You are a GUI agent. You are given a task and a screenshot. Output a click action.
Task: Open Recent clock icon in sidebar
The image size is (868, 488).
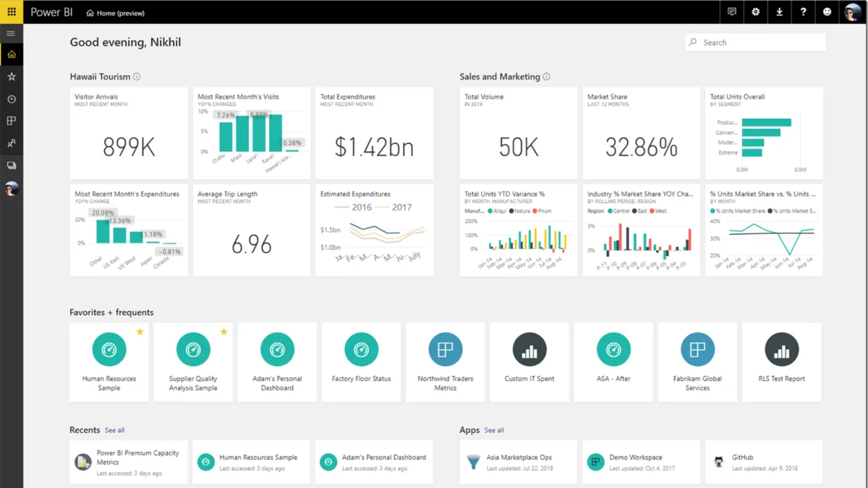pos(12,99)
